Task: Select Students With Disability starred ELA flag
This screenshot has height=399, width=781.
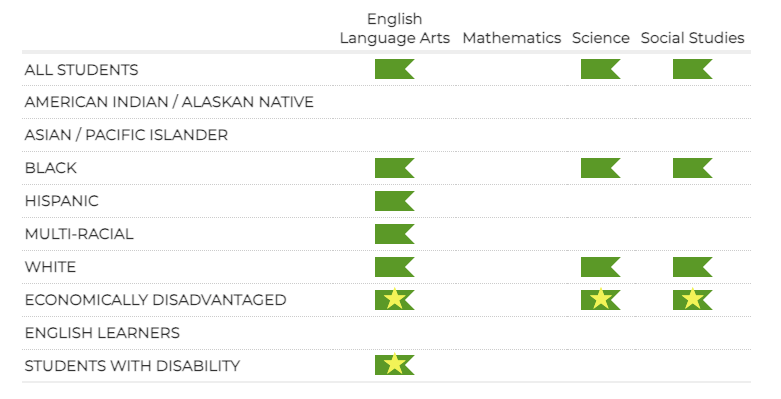Action: point(394,365)
